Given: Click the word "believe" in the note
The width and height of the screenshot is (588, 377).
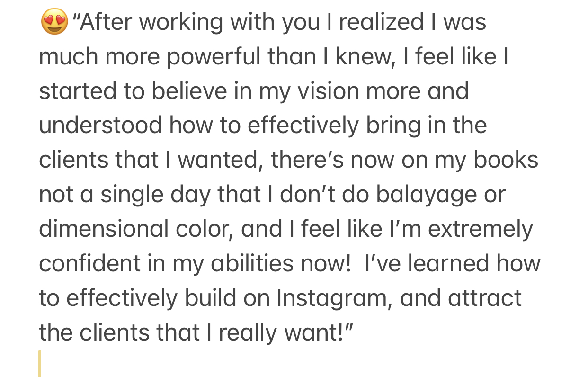Looking at the screenshot, I should pyautogui.click(x=189, y=91).
